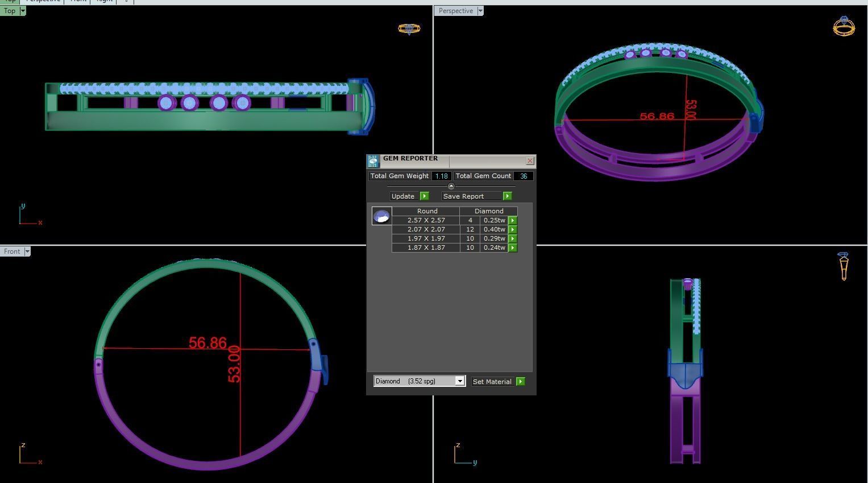This screenshot has height=483, width=868.
Task: Click green arrow for 1.87 X 1.87 row
Action: tap(513, 247)
